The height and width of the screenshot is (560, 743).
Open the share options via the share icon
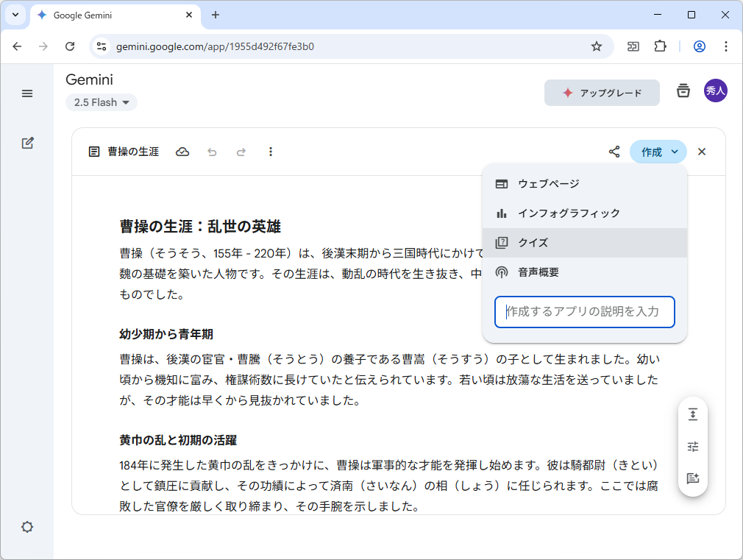pyautogui.click(x=614, y=151)
